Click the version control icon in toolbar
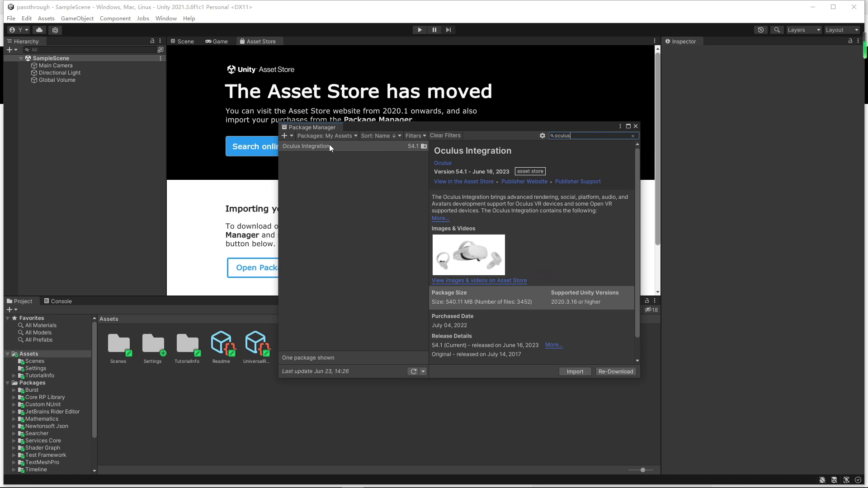 (x=55, y=30)
